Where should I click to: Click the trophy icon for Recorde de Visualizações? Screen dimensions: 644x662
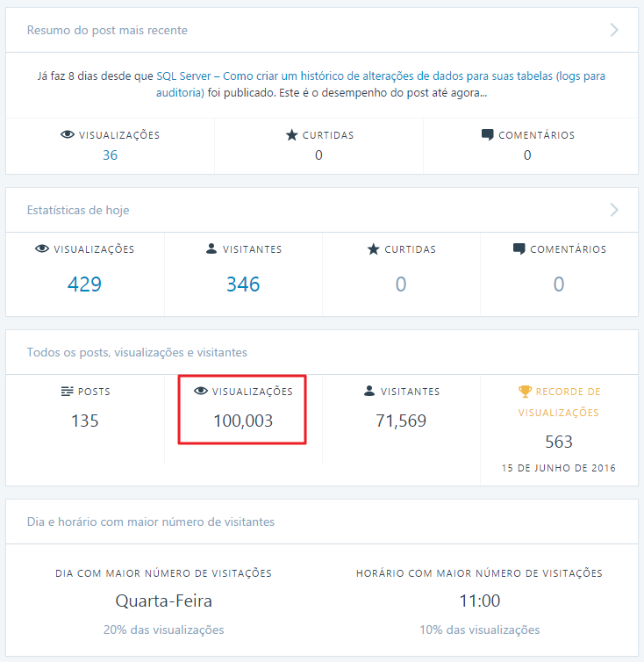[525, 392]
